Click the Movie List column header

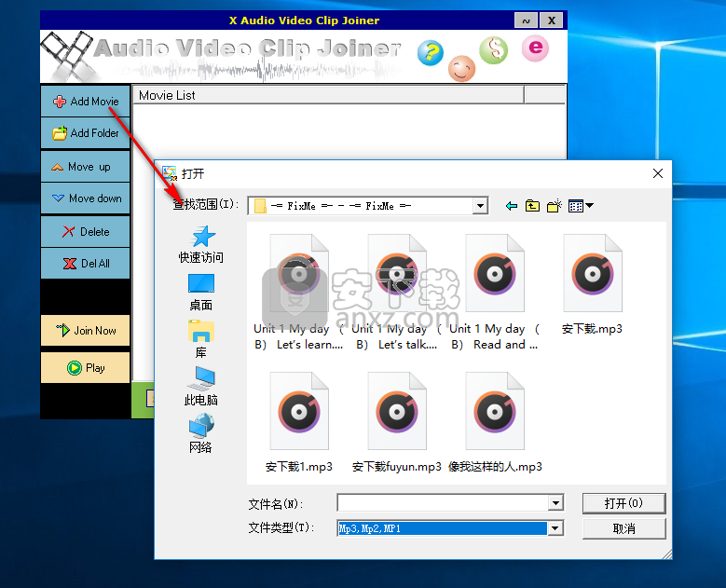(329, 95)
